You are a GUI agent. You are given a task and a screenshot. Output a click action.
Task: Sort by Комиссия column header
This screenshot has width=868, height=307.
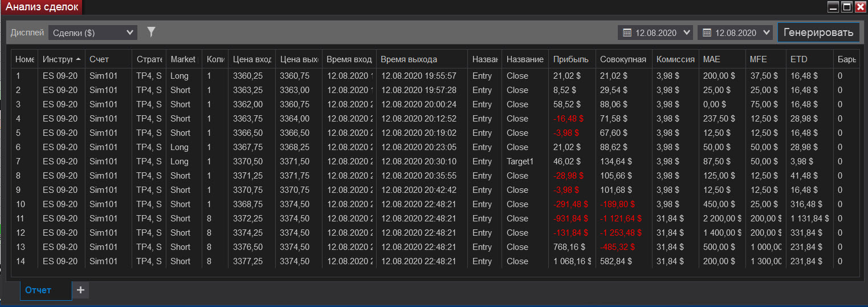(675, 59)
